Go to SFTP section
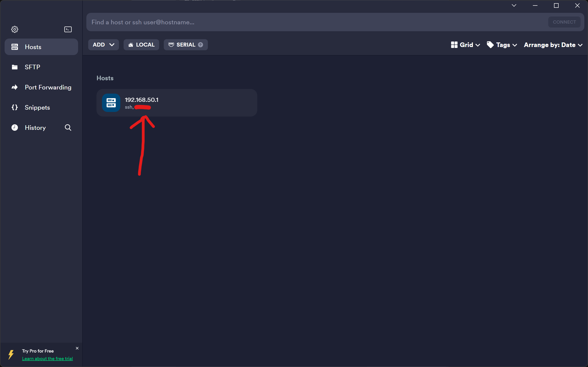This screenshot has width=588, height=367. [x=32, y=67]
